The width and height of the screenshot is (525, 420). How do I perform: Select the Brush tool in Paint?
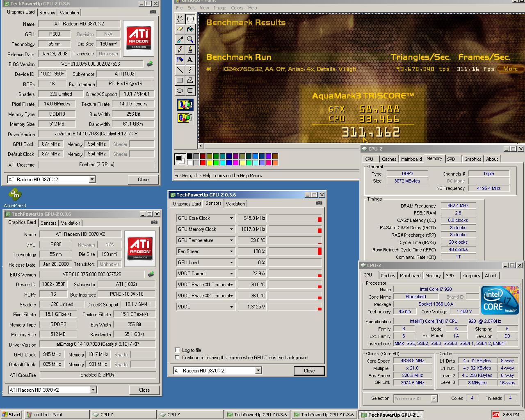190,50
